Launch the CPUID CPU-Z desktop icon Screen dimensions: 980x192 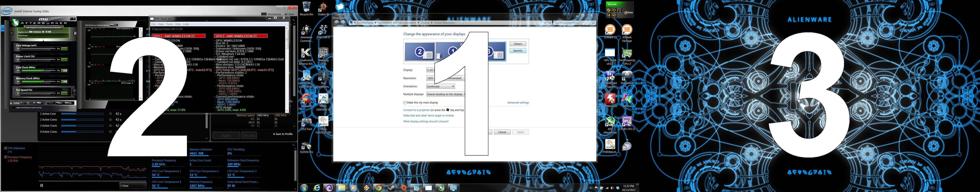(627, 123)
